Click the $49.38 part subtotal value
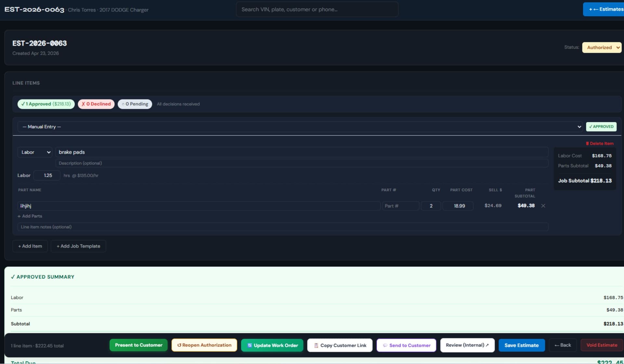Viewport: 624px width, 364px height. coord(526,206)
